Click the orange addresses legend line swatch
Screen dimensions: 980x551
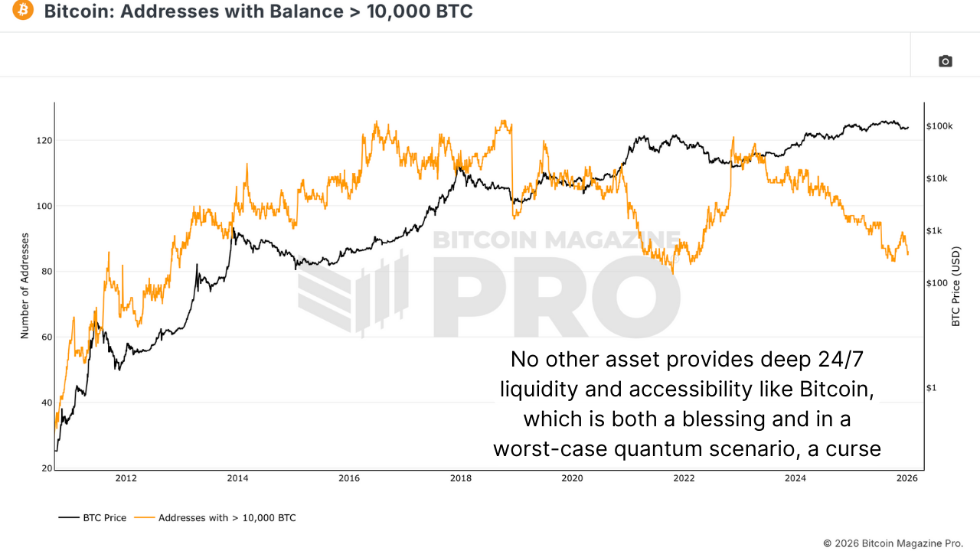click(x=144, y=518)
